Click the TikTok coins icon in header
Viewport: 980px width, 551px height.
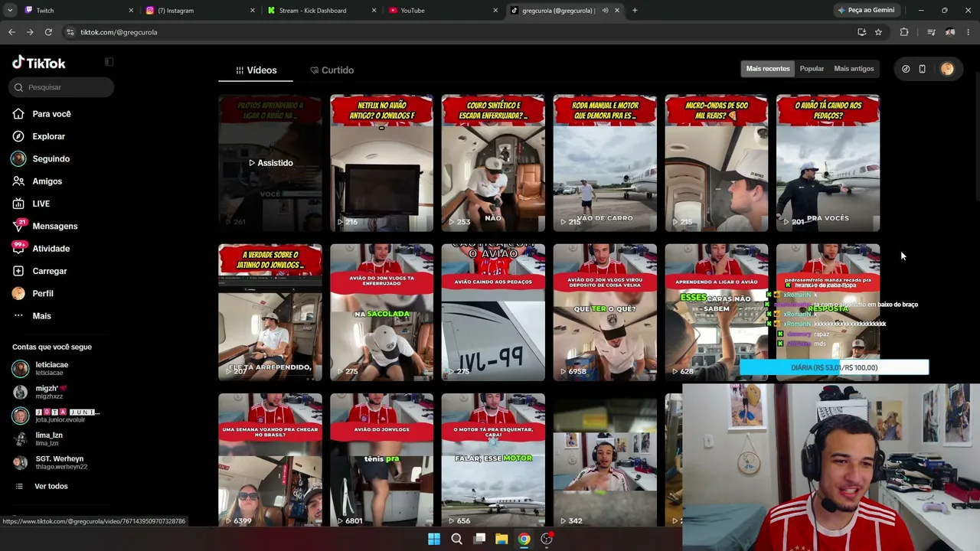click(906, 69)
